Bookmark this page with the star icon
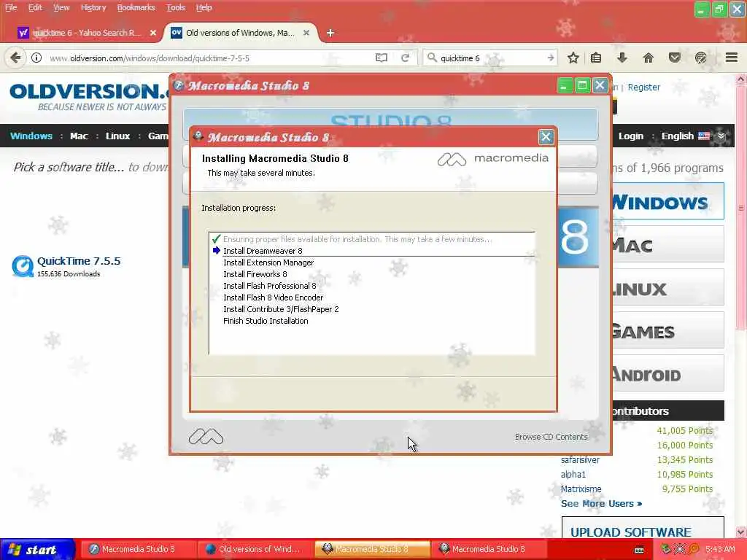The width and height of the screenshot is (747, 560). pyautogui.click(x=573, y=58)
